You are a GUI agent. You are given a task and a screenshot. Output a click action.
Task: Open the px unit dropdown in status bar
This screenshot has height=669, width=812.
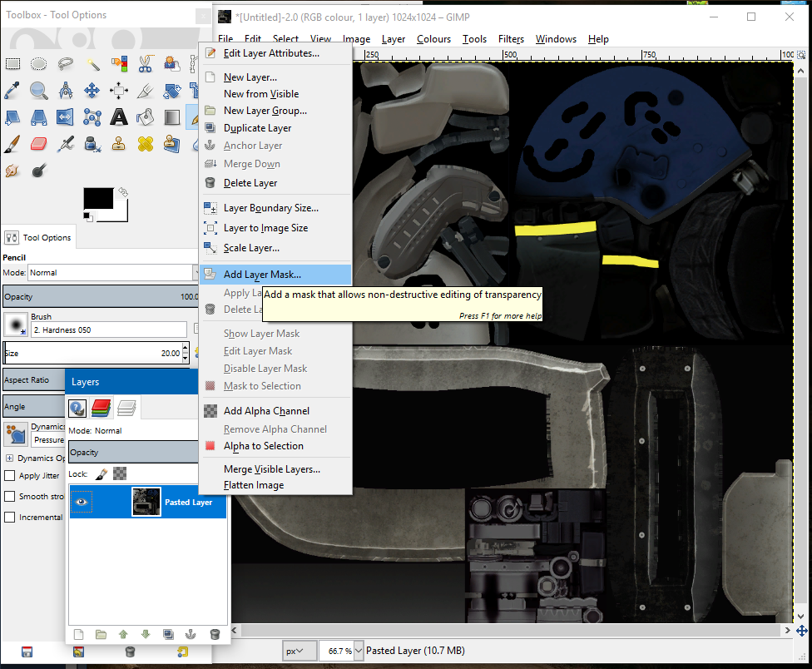point(299,651)
